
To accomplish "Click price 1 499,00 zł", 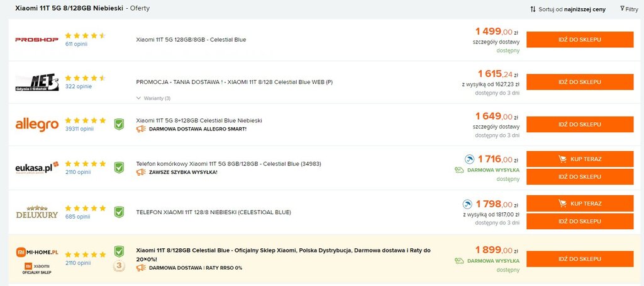I will click(x=497, y=31).
